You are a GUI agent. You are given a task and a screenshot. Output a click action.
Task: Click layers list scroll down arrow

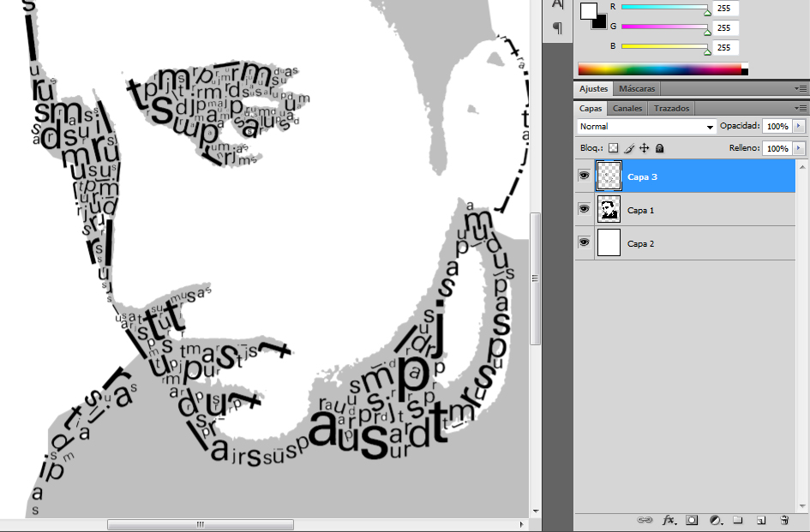point(802,506)
